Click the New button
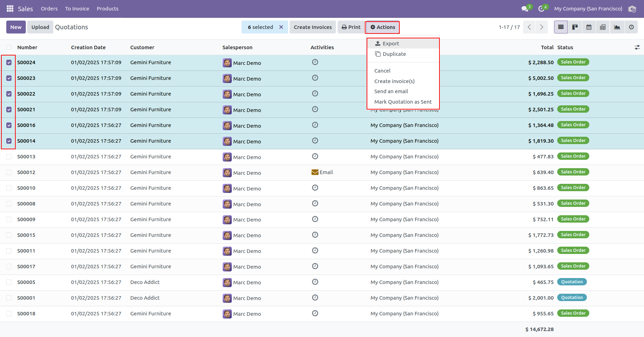The width and height of the screenshot is (644, 337). (x=16, y=27)
